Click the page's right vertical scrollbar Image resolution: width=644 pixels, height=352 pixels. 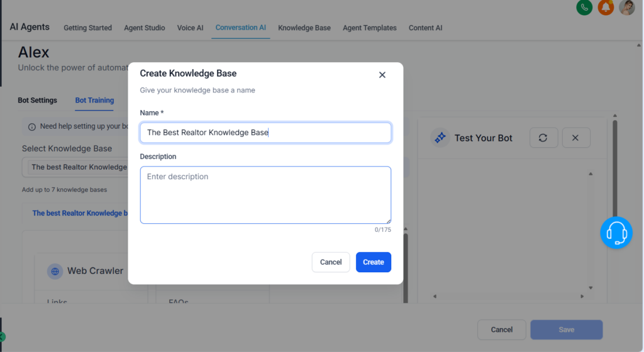click(x=614, y=176)
